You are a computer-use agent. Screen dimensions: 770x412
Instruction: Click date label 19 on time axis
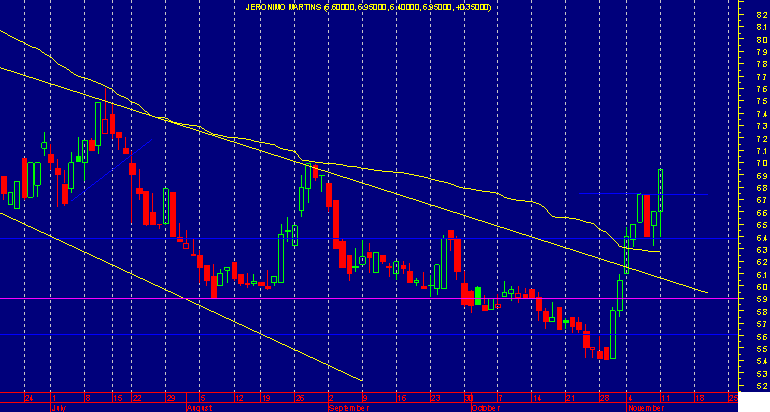tap(266, 398)
